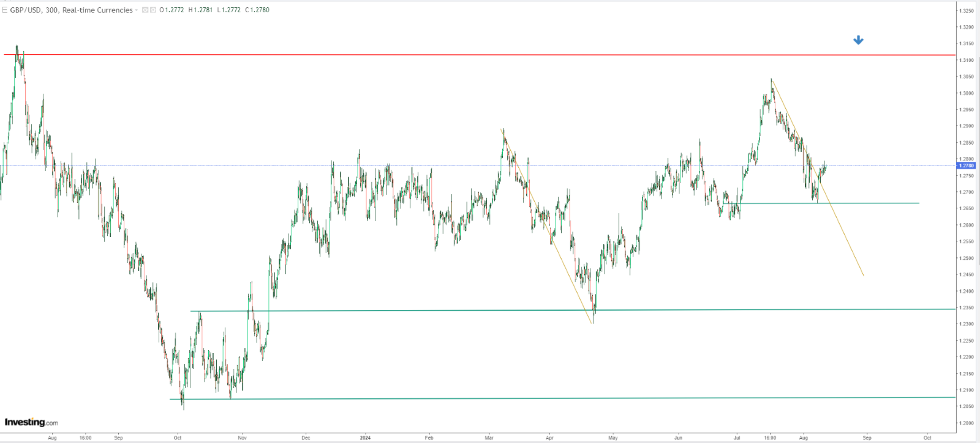Select the low value L 1.2772
Viewport: 980px width, 443px height.
228,10
